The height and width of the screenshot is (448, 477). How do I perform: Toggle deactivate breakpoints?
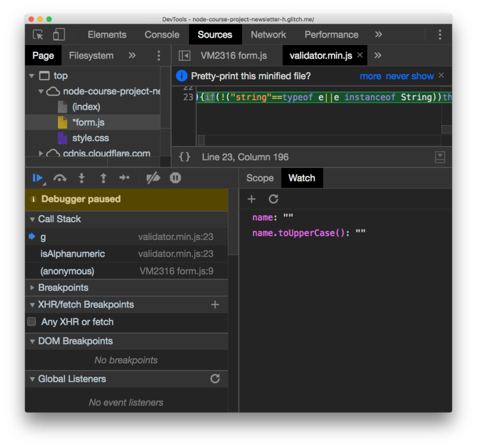pos(152,178)
